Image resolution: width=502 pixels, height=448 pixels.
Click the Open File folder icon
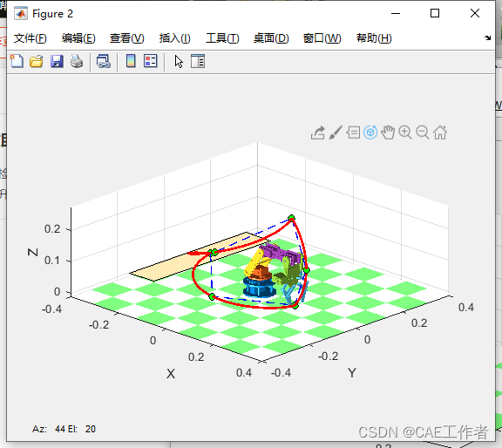(x=37, y=61)
